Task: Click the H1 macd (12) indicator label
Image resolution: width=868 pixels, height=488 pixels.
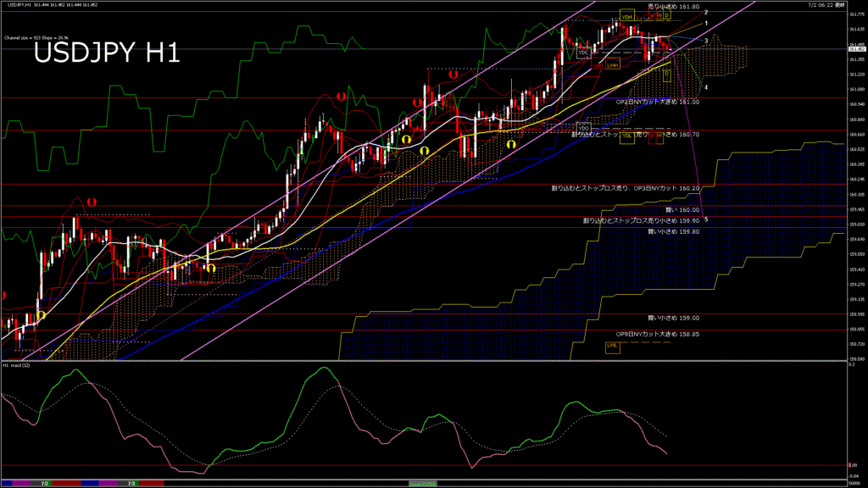Action: (17, 365)
